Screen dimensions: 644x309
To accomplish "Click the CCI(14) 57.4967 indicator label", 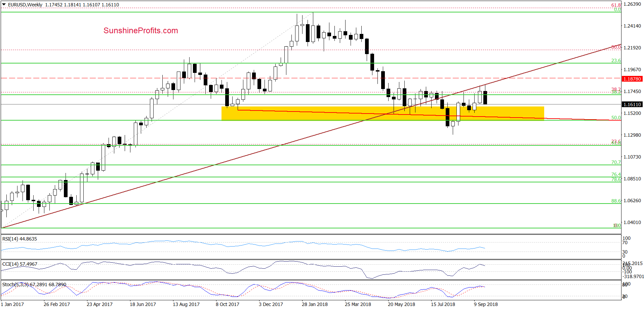I will click(20, 264).
